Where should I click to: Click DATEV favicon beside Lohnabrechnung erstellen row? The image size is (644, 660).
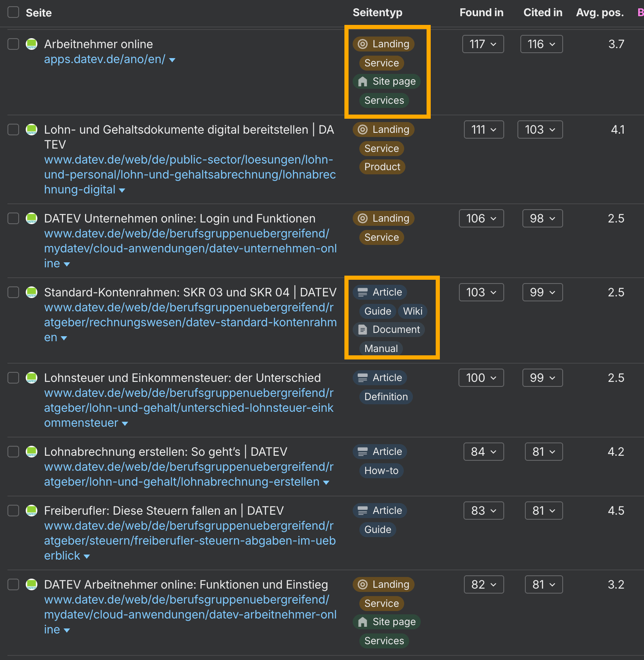[x=32, y=452]
